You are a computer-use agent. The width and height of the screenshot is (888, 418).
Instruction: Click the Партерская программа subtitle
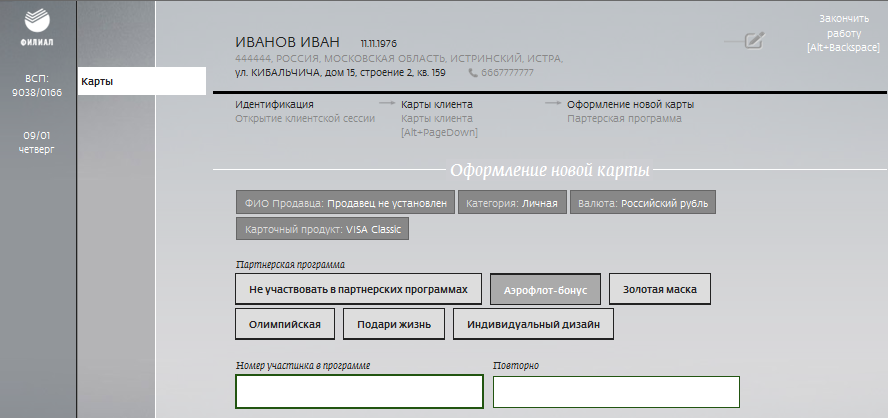pos(624,118)
